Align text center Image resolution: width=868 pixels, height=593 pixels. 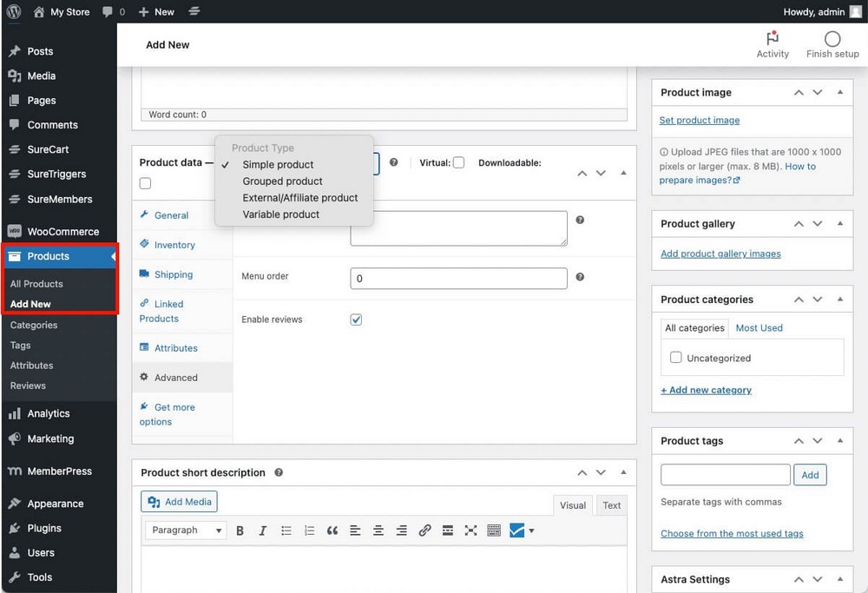(x=378, y=530)
